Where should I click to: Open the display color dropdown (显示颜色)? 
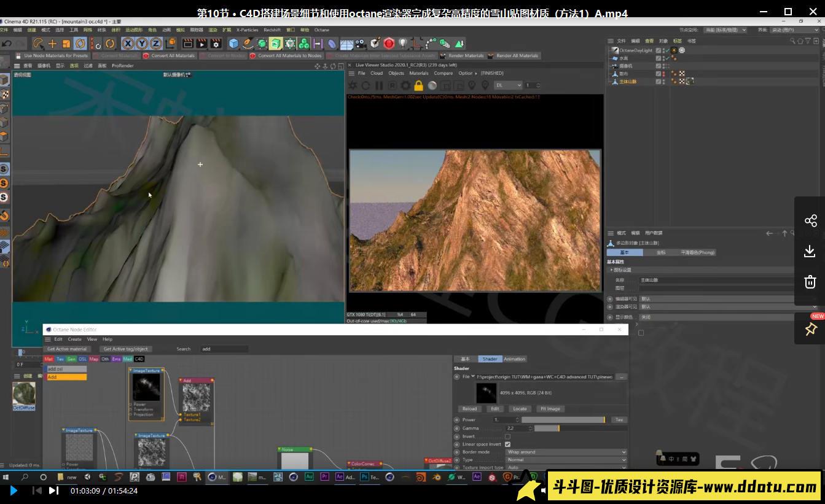[729, 317]
